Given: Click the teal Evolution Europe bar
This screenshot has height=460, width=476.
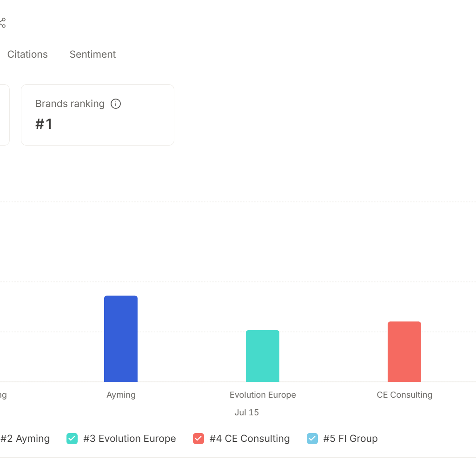Looking at the screenshot, I should [x=263, y=356].
